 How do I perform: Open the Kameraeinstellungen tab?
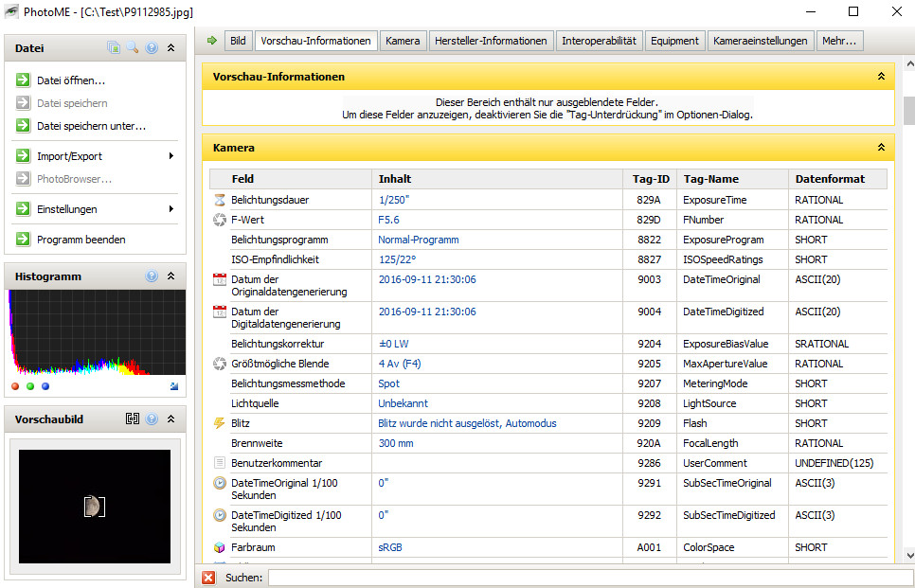pos(761,41)
